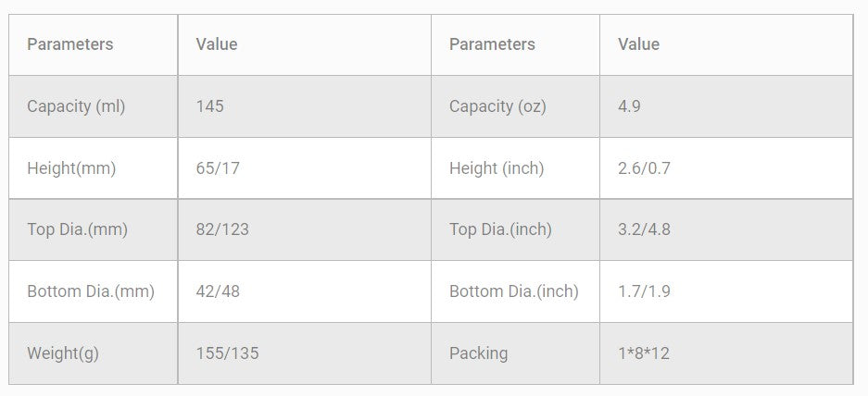This screenshot has height=396, width=868.
Task: Click the 42/48 bottom diameter value
Action: [218, 291]
